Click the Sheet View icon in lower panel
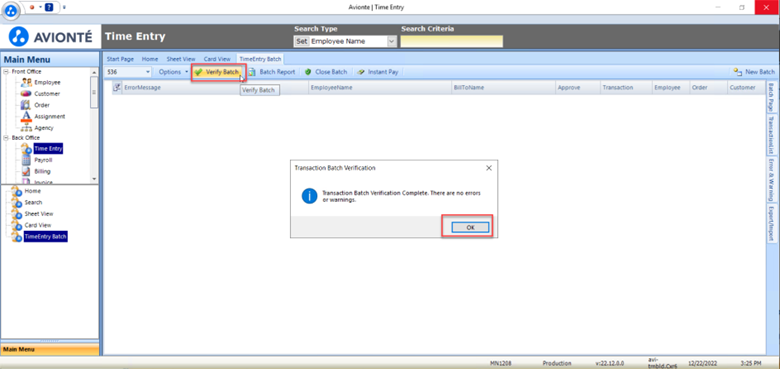This screenshot has height=369, width=780. (x=16, y=214)
